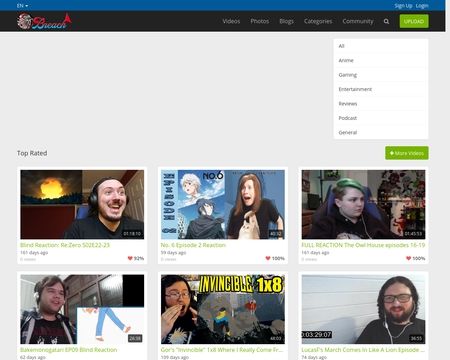Select the Podcast category
The width and height of the screenshot is (450, 360).
point(381,118)
